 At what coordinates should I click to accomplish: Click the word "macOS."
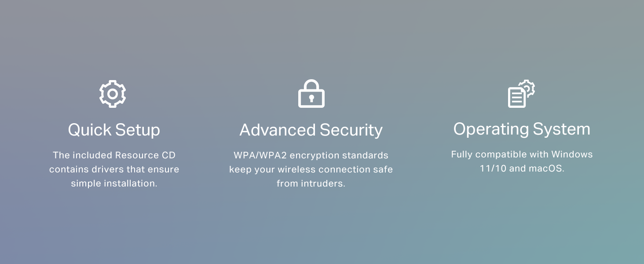tap(547, 169)
